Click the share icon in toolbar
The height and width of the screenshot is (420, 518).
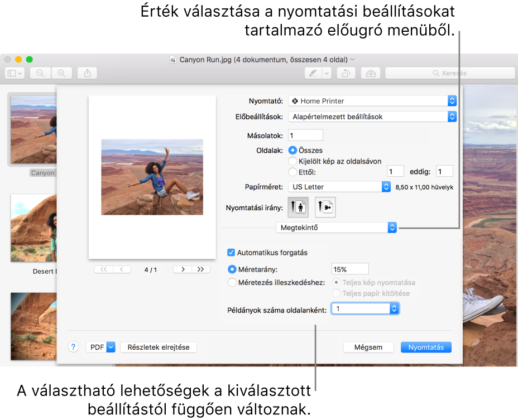87,73
